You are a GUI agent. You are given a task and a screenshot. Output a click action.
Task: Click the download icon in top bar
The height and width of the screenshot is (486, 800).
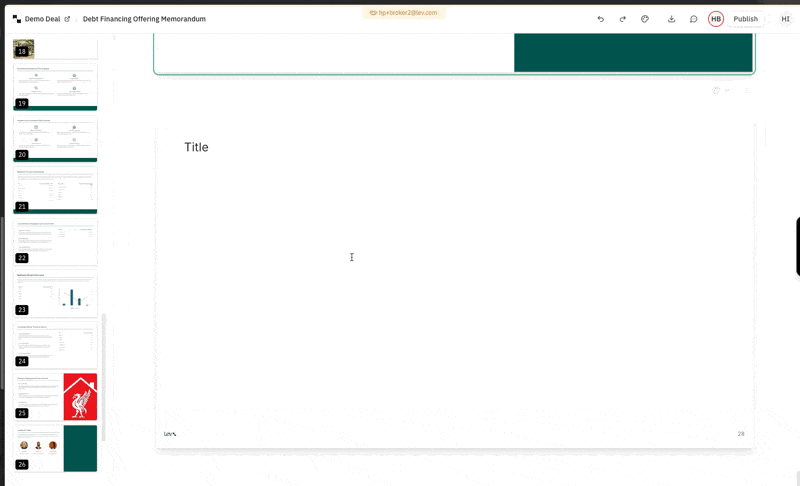(x=671, y=19)
